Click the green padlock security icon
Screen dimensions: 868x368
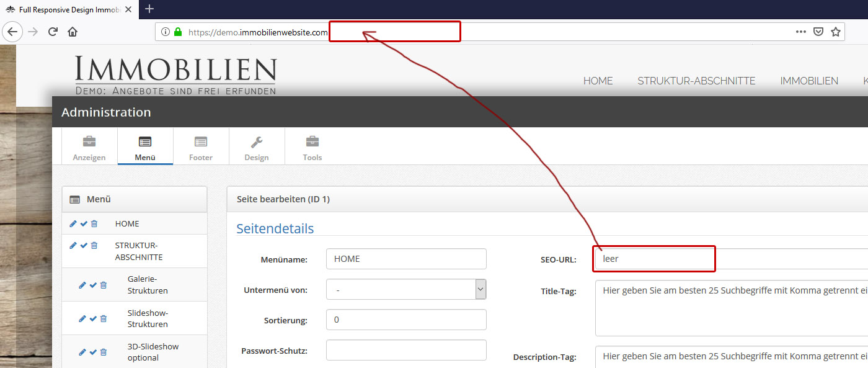coord(178,32)
